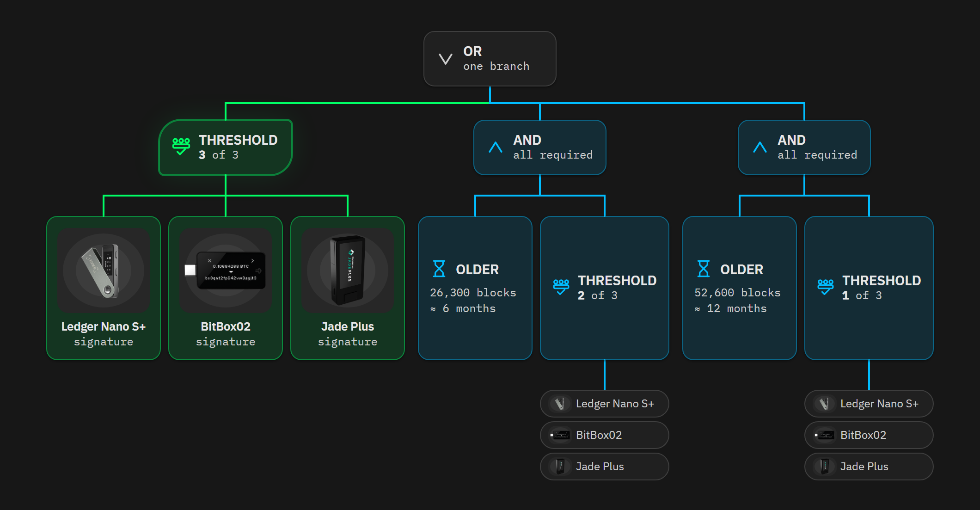The width and height of the screenshot is (980, 510).
Task: Click the 'BitBox02' label above signature
Action: (226, 326)
